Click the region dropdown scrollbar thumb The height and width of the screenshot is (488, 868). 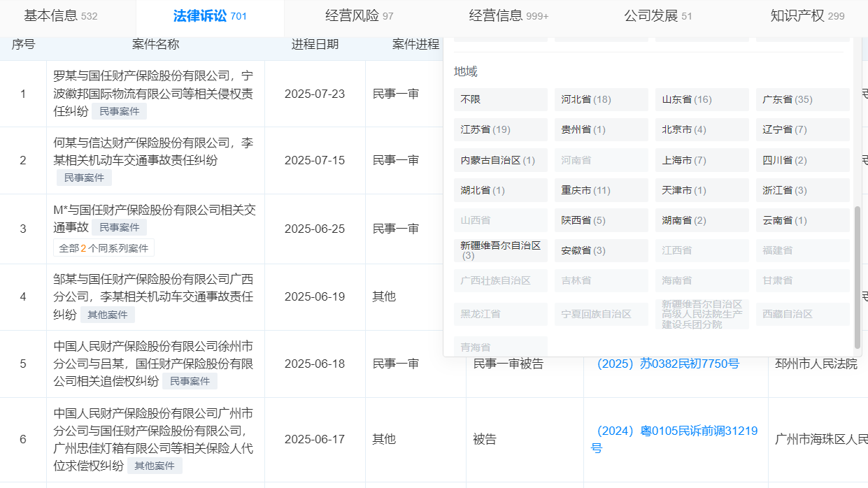click(858, 277)
